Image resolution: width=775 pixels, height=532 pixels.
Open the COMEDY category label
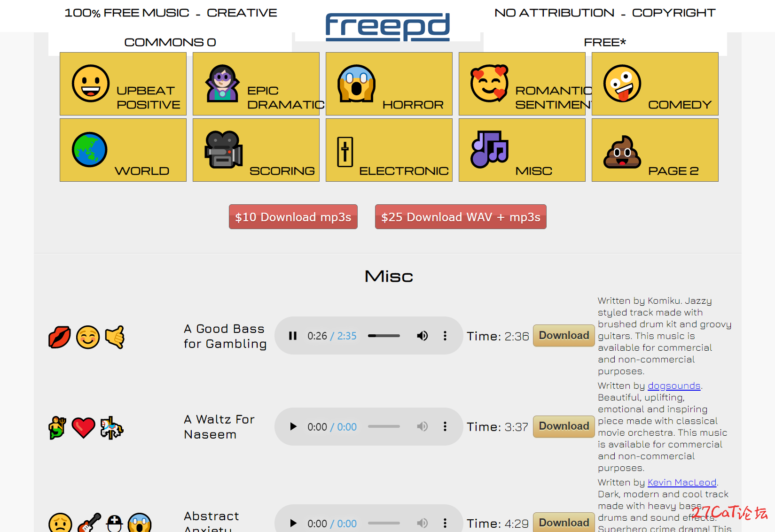680,105
